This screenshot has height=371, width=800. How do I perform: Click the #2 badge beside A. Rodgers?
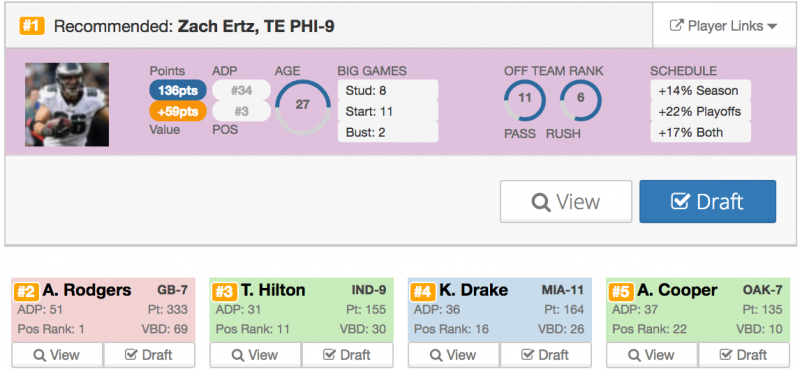tap(26, 292)
